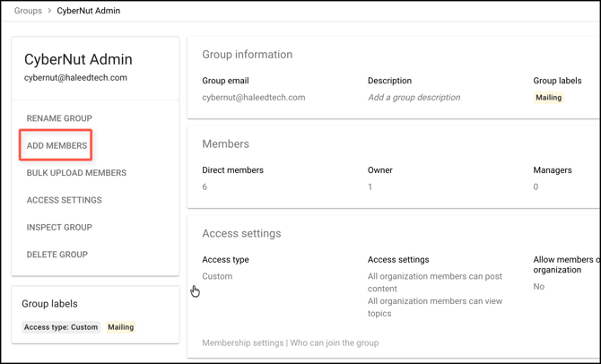The height and width of the screenshot is (364, 601).
Task: Click 'Membership settings | Who can join the group'
Action: click(290, 342)
